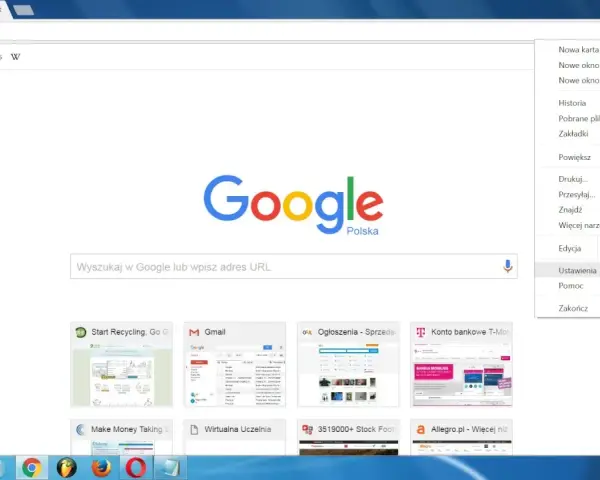This screenshot has width=600, height=480.
Task: Click the Edycja row in the menu
Action: (x=568, y=248)
